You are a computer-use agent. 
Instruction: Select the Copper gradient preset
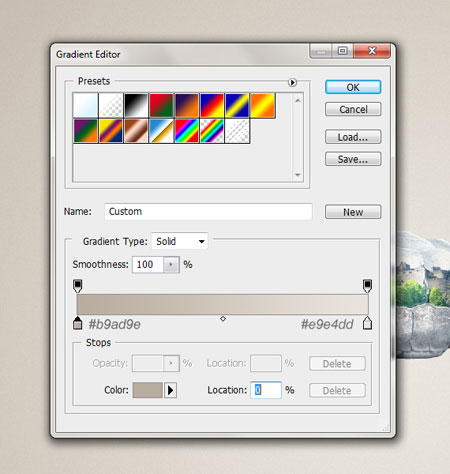click(136, 131)
